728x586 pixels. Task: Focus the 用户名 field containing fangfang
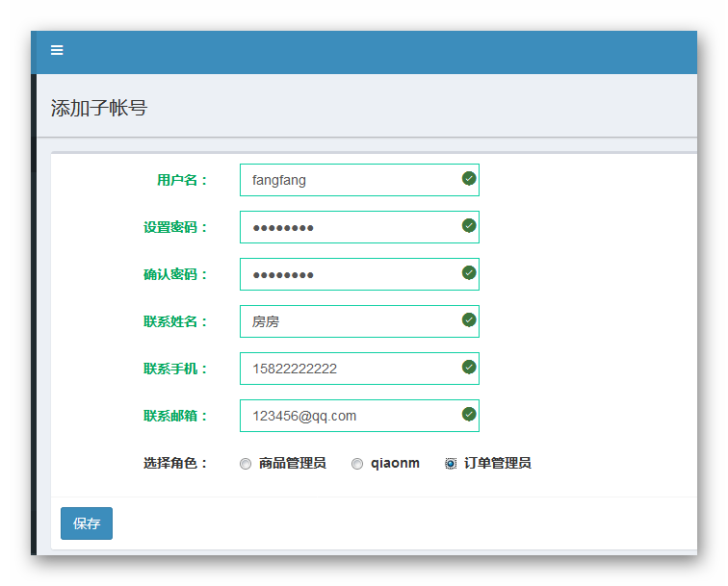coord(359,180)
